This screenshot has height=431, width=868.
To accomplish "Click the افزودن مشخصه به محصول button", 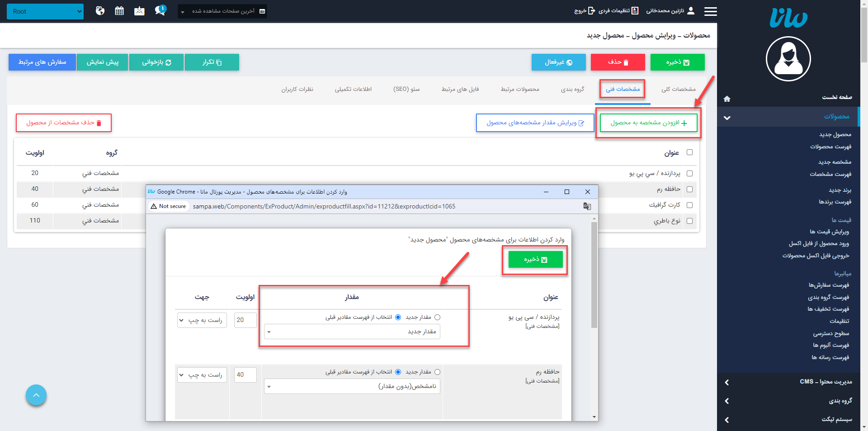I will point(648,123).
